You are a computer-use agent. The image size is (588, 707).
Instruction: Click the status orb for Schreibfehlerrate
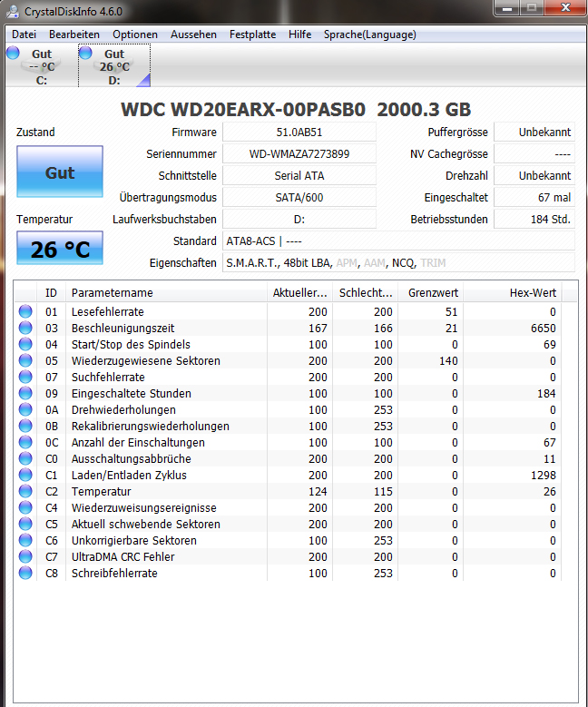(x=25, y=573)
